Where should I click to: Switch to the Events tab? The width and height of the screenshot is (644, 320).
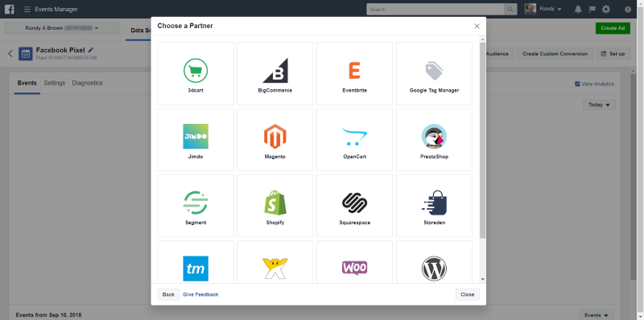[x=27, y=83]
